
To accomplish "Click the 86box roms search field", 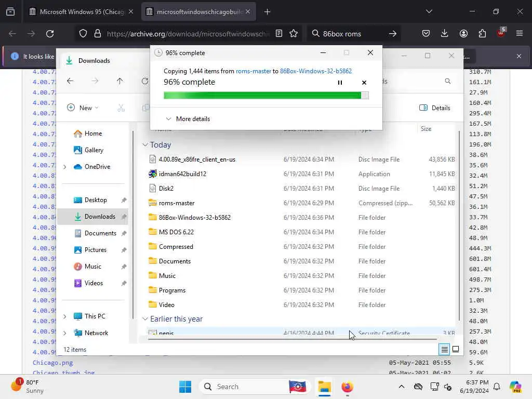I will click(x=353, y=34).
